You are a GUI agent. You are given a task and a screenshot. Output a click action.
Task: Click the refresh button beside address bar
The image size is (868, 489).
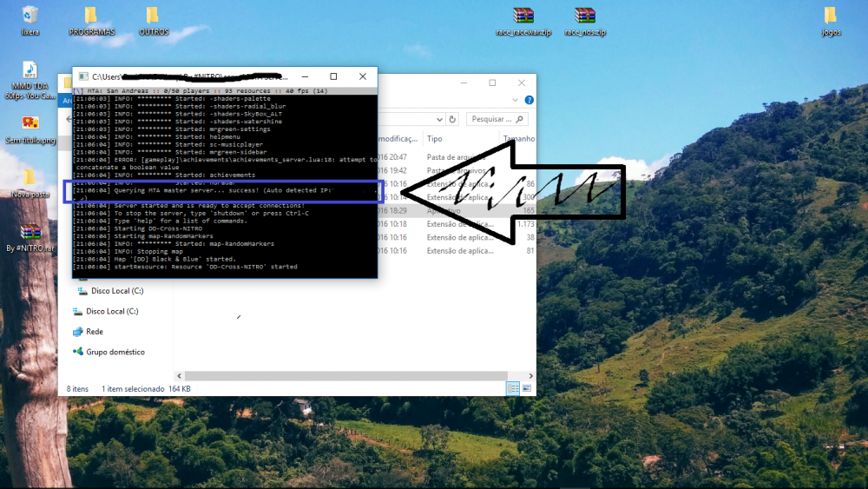coord(453,119)
